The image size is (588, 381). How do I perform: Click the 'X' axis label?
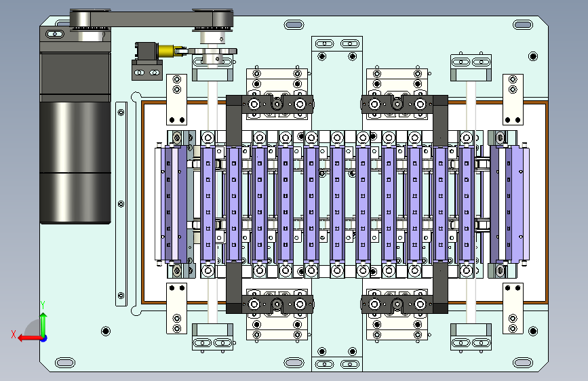[14, 334]
